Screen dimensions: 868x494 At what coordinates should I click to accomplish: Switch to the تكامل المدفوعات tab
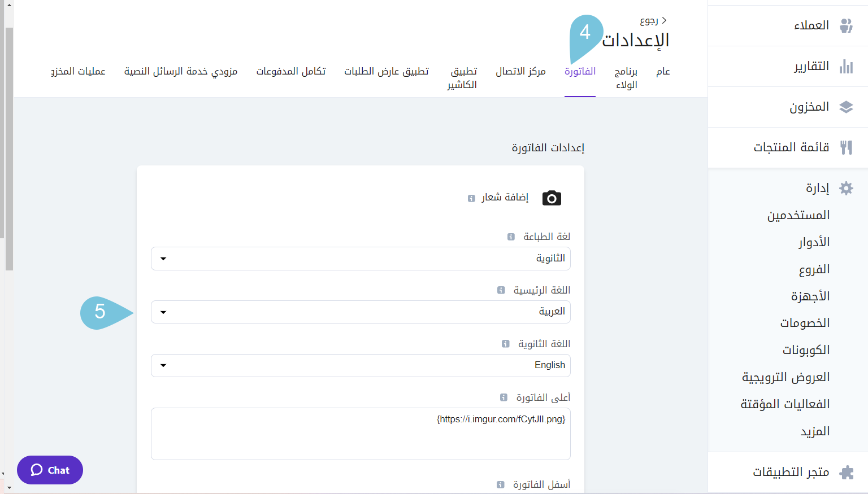pyautogui.click(x=290, y=72)
